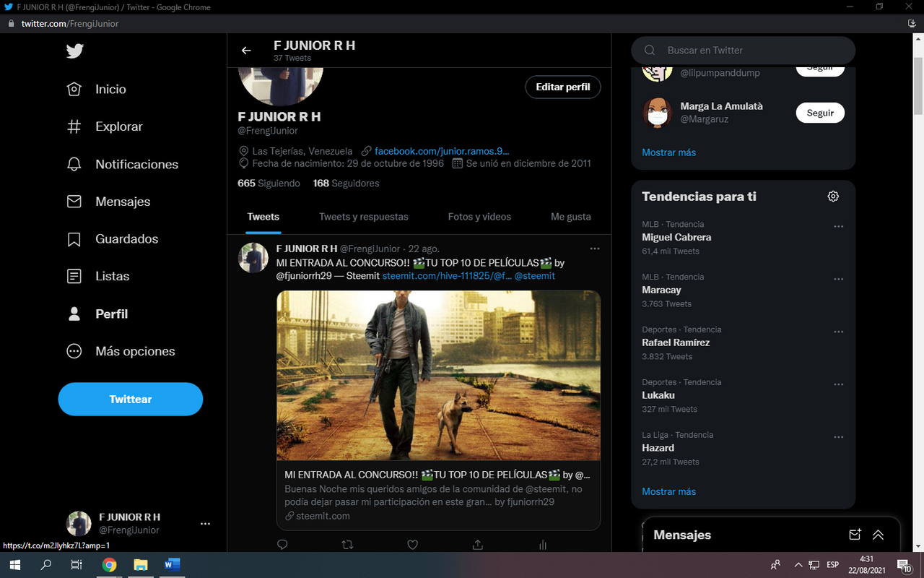Reply to the tweet with comment icon
The image size is (924, 578).
282,545
